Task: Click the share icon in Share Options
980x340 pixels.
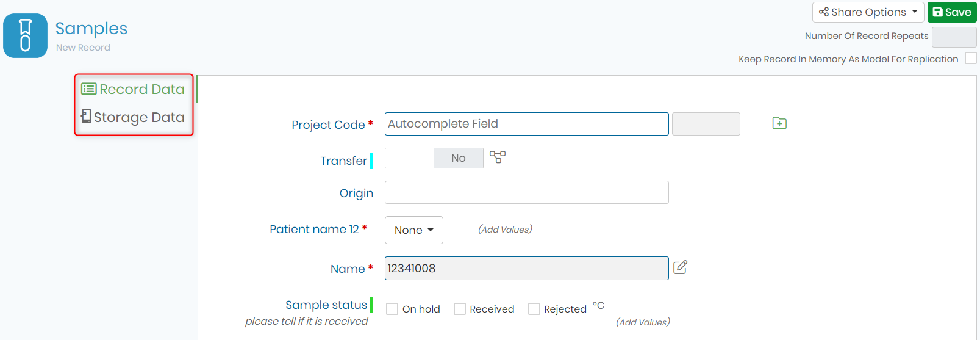Action: 824,12
